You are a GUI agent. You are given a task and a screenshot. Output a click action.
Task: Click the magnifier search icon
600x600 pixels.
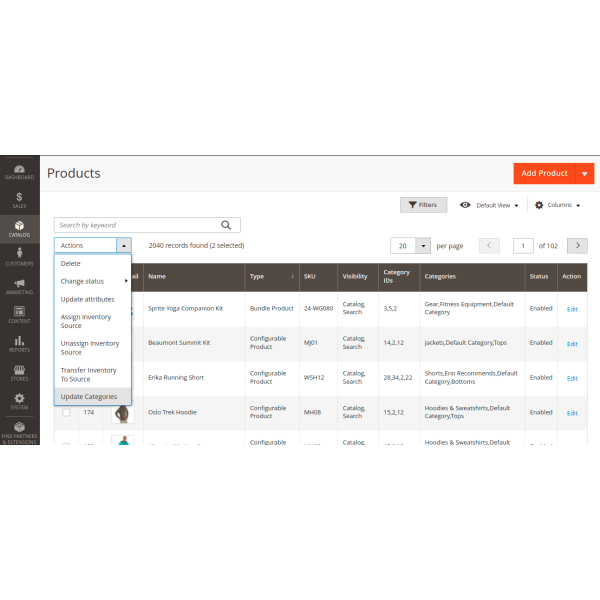coord(227,225)
